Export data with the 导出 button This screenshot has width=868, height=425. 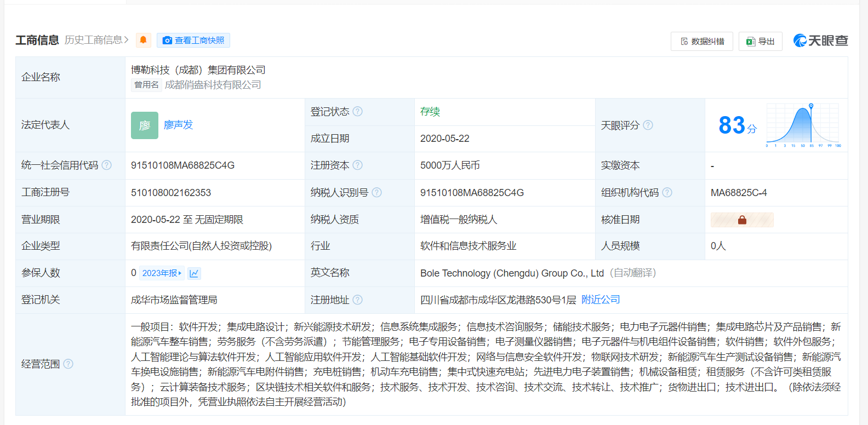[x=761, y=41]
